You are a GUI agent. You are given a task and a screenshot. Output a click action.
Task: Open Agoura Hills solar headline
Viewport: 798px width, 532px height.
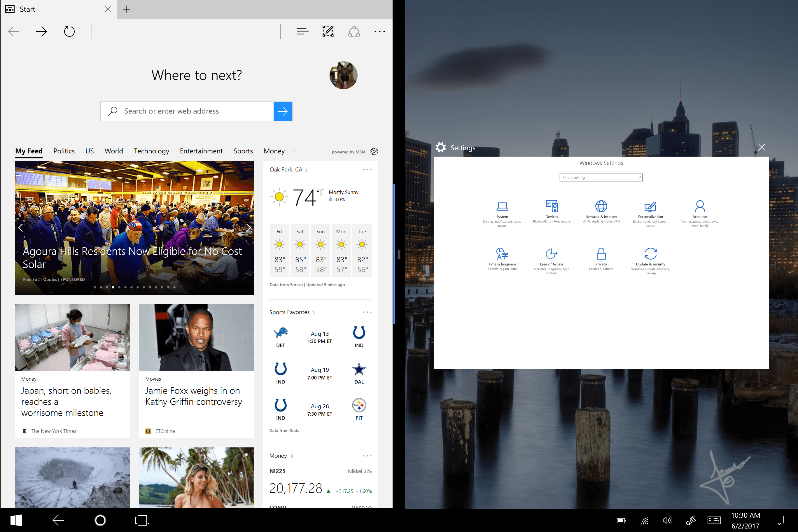click(x=132, y=258)
